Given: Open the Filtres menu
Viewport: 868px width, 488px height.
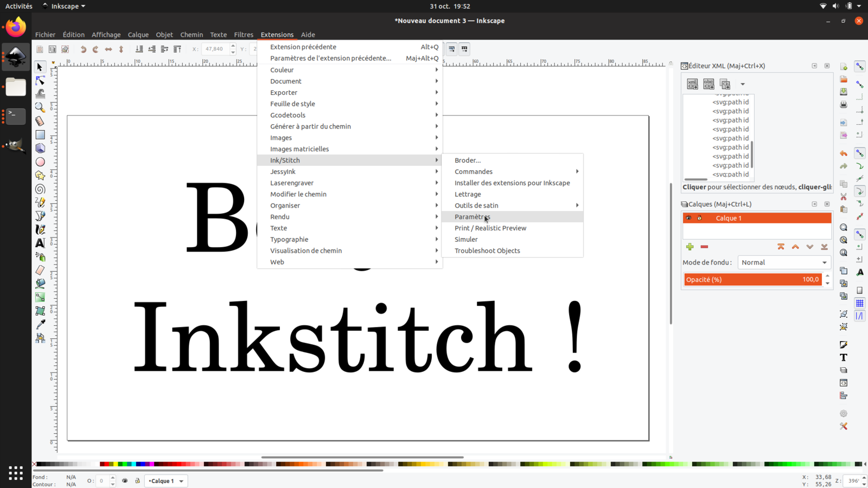Looking at the screenshot, I should [244, 35].
